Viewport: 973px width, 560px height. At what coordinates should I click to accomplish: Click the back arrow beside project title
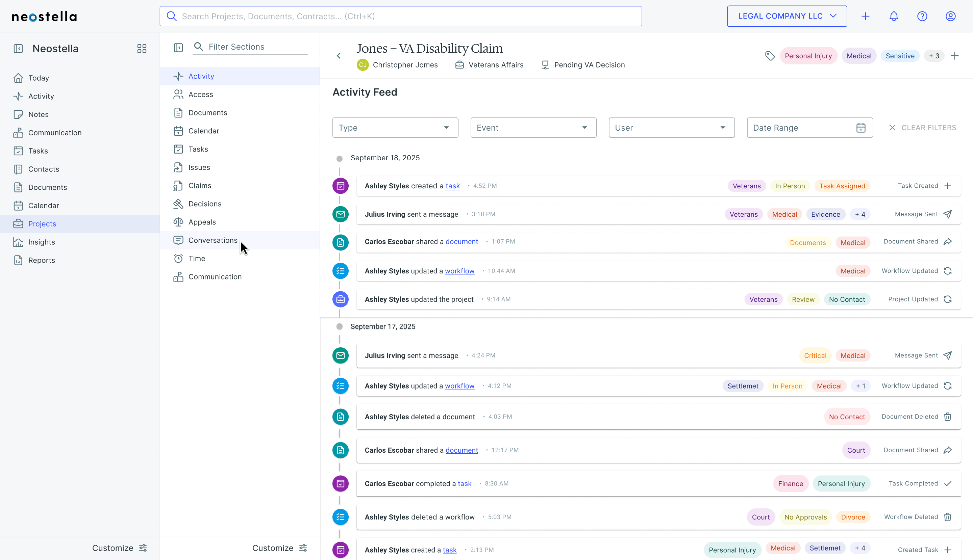339,56
